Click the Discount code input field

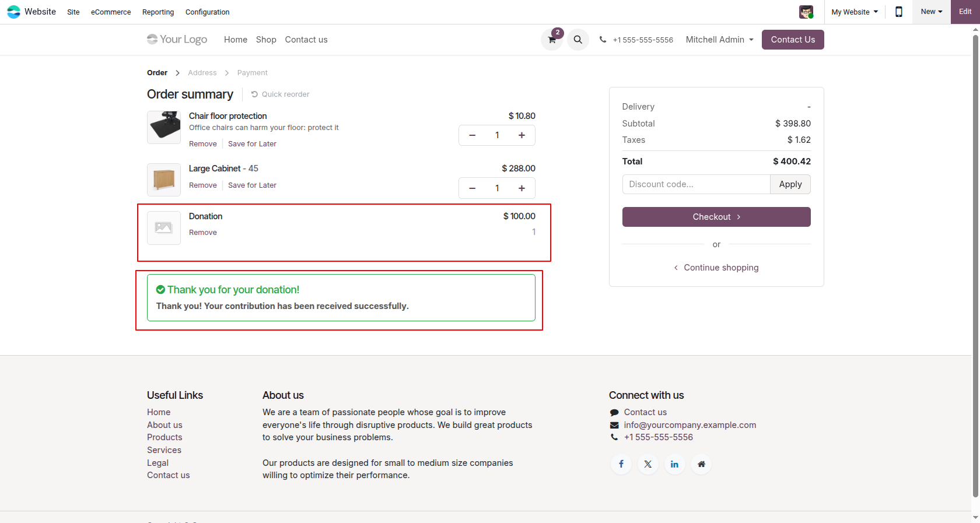coord(696,184)
